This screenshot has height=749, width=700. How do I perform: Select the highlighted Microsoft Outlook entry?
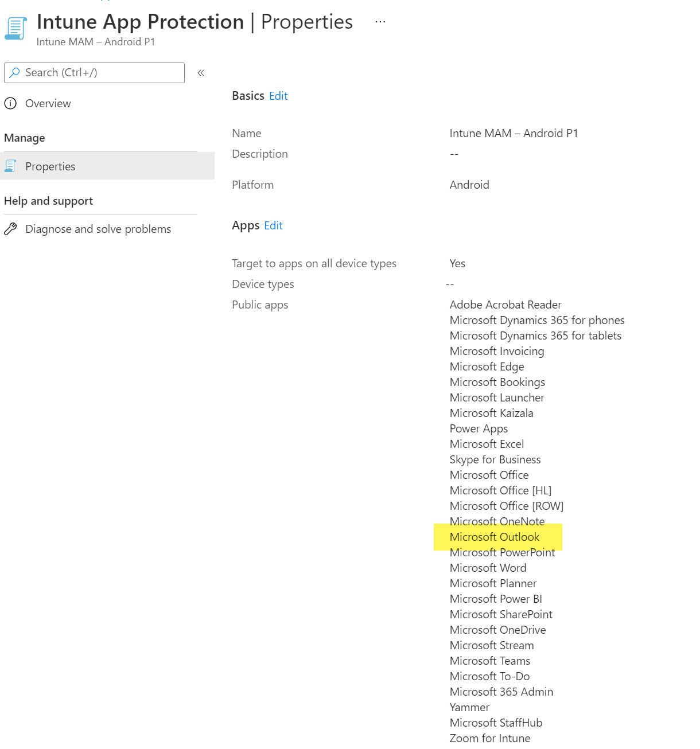coord(494,537)
